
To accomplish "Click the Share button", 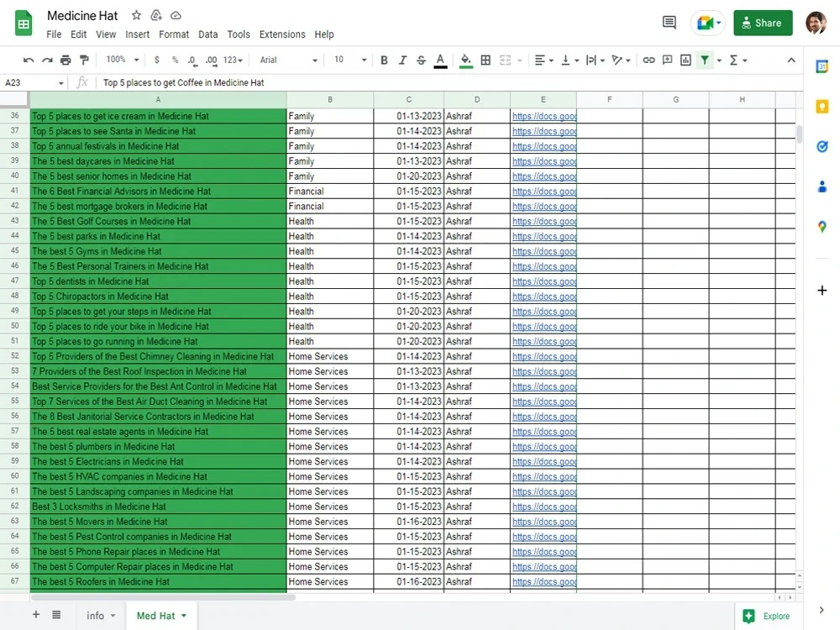I will point(763,23).
